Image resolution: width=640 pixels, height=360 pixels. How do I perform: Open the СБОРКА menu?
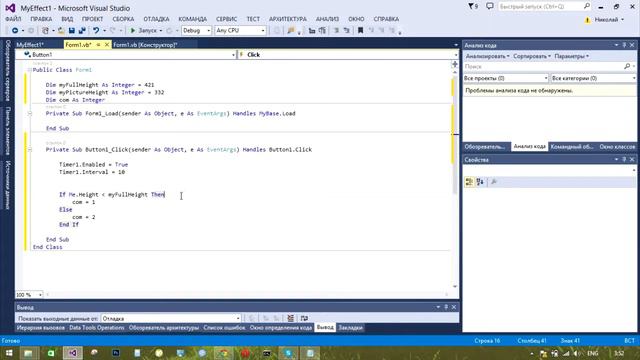click(123, 19)
